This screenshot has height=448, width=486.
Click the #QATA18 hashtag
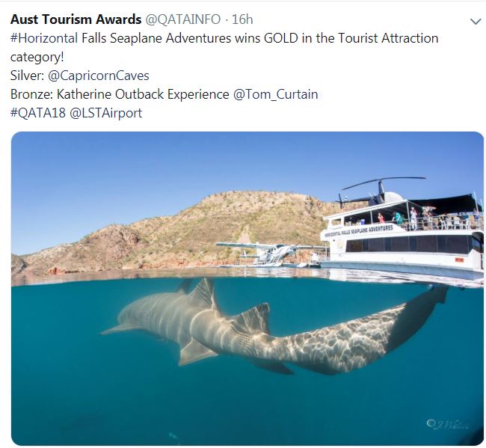[38, 113]
